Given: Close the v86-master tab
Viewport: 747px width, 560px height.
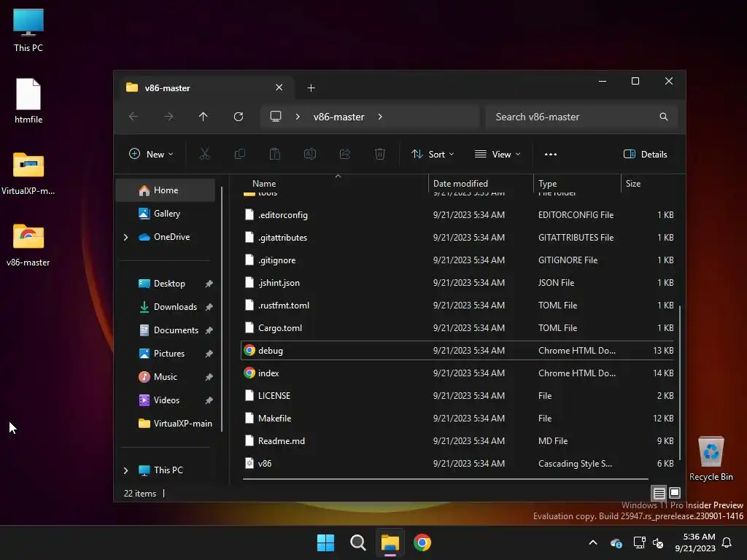Looking at the screenshot, I should 279,87.
